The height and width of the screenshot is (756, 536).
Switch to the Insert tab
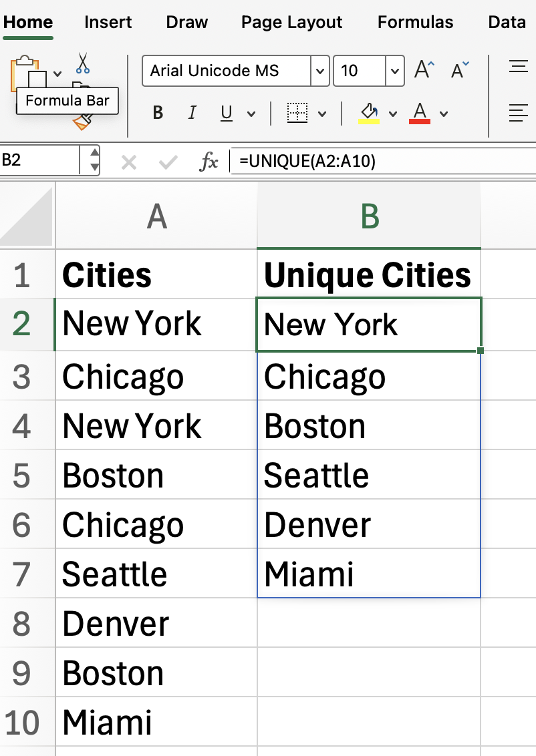108,22
